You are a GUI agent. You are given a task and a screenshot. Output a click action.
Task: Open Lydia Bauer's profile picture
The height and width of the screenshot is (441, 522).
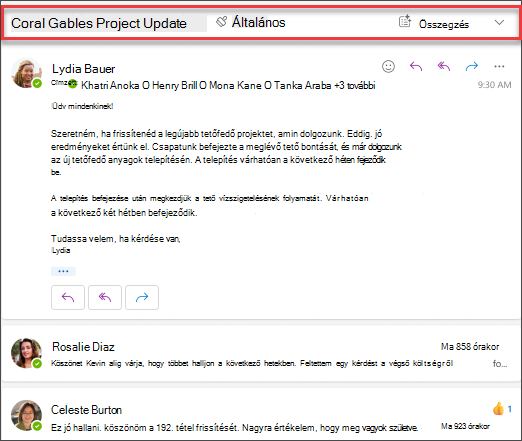pos(26,73)
